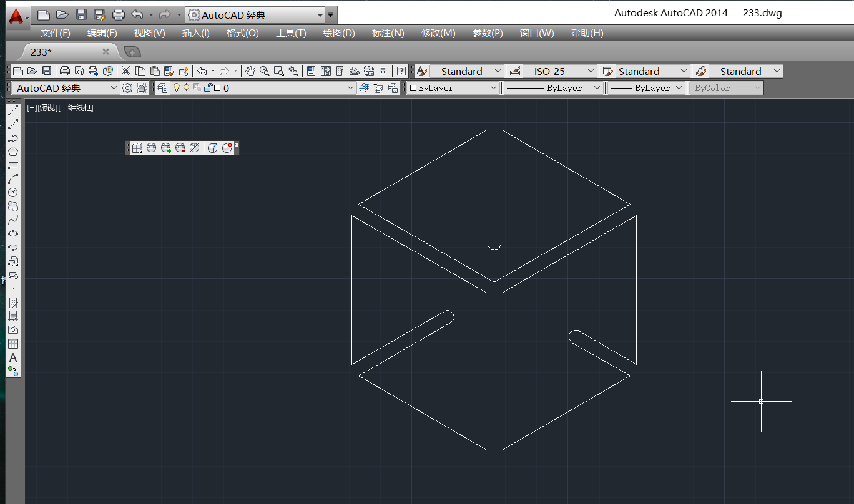Open the ByLayer color control swatch

click(453, 88)
